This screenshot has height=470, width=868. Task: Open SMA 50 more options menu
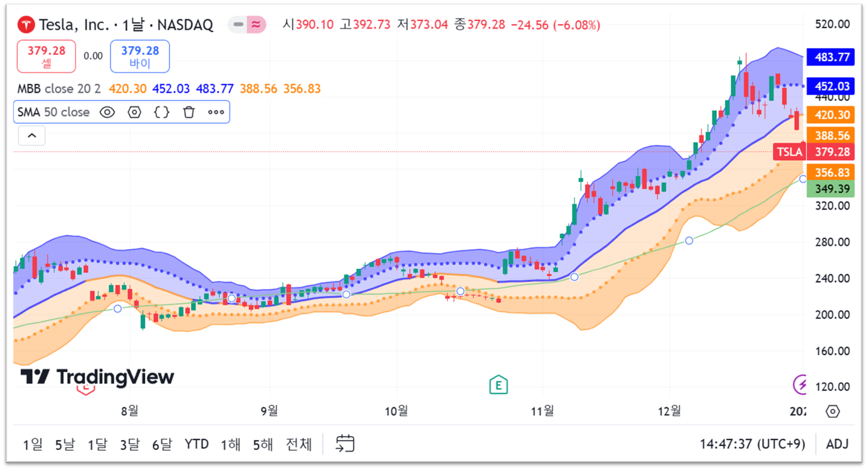pyautogui.click(x=216, y=112)
